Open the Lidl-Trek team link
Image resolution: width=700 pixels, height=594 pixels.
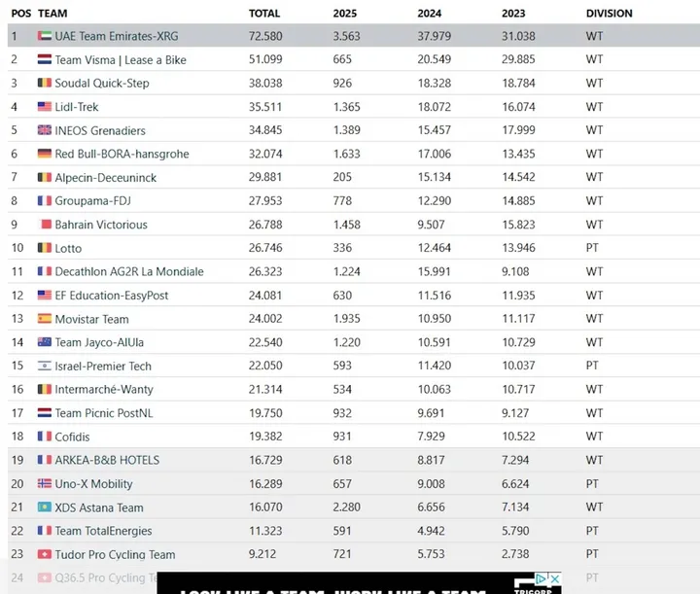click(x=77, y=107)
